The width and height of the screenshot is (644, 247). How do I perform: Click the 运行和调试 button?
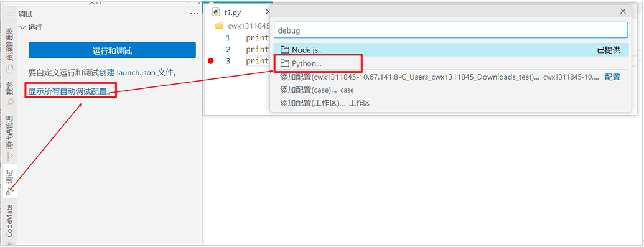pyautogui.click(x=112, y=51)
